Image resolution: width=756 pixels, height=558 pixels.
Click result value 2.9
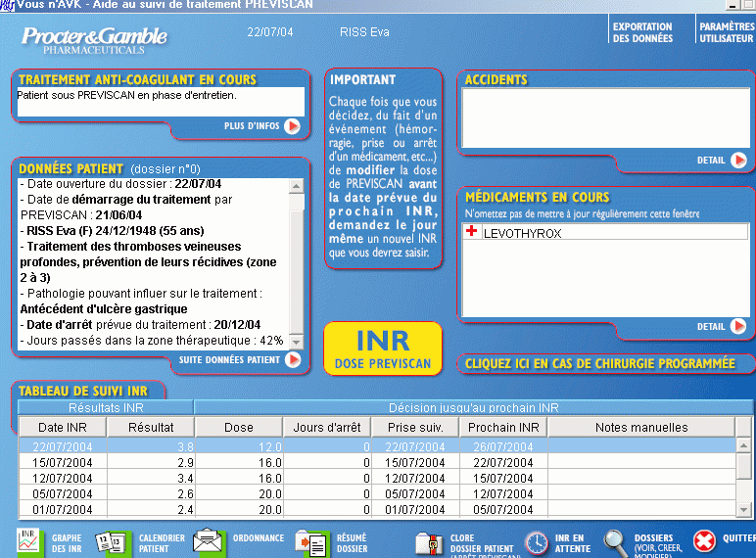tap(185, 463)
